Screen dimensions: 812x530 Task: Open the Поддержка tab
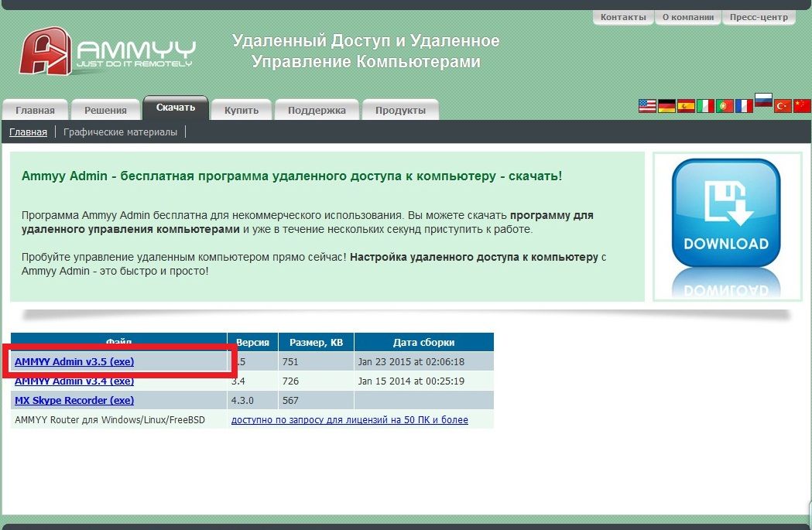(x=317, y=110)
